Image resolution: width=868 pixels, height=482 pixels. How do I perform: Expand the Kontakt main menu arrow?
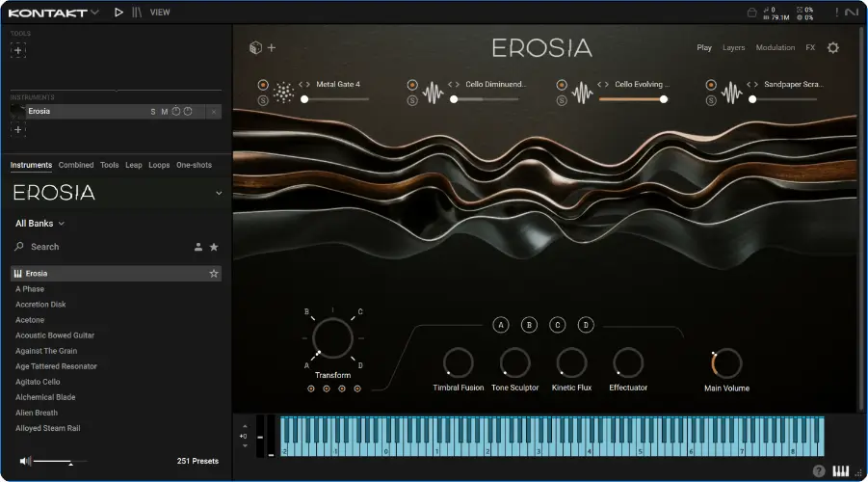(94, 13)
